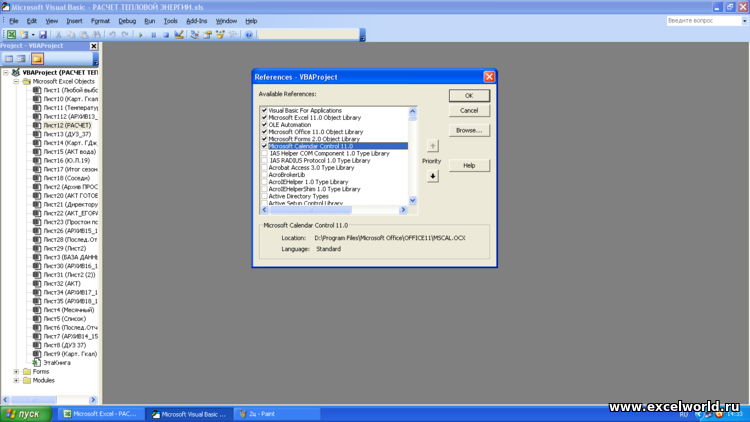Viewport: 750px width, 422px height.
Task: Check IAS RADIUS Protocol 1.0 Type Library
Action: [264, 160]
